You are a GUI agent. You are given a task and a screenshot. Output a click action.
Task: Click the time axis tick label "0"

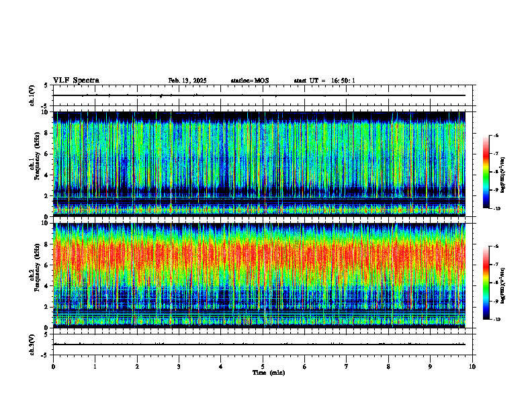click(x=53, y=367)
